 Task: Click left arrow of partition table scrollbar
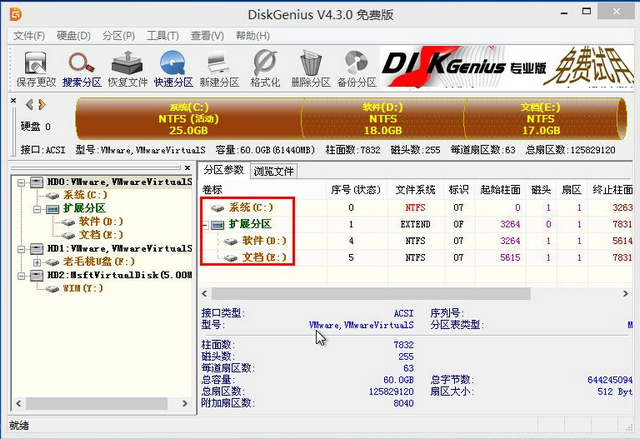click(204, 294)
